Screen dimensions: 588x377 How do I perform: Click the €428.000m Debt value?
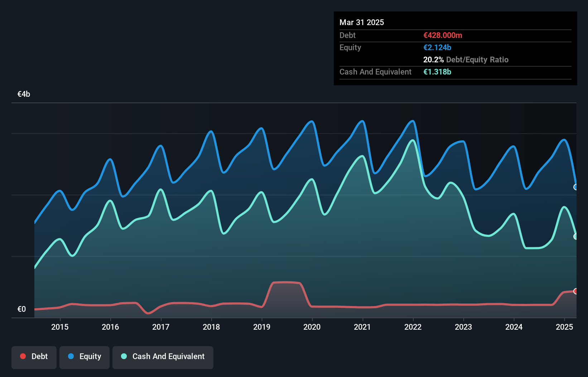coord(443,35)
